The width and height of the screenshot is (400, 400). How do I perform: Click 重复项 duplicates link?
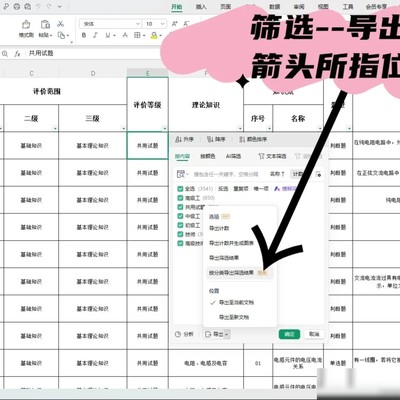pos(241,189)
